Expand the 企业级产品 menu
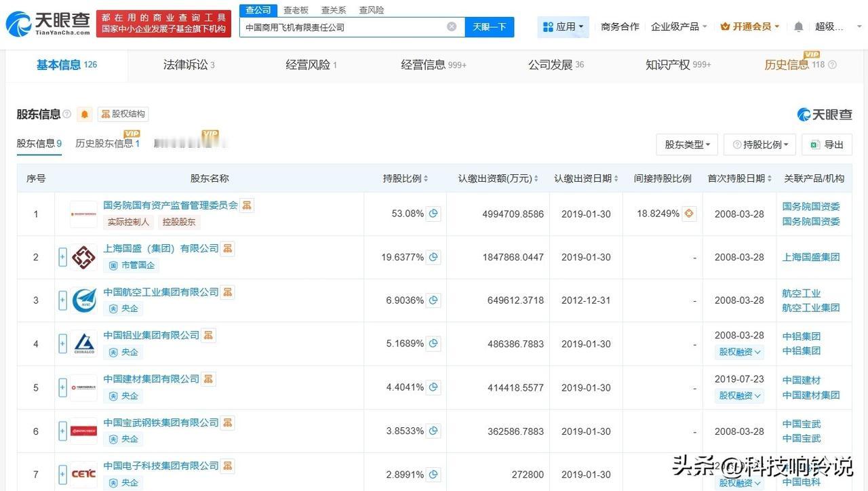The image size is (868, 491). click(679, 26)
